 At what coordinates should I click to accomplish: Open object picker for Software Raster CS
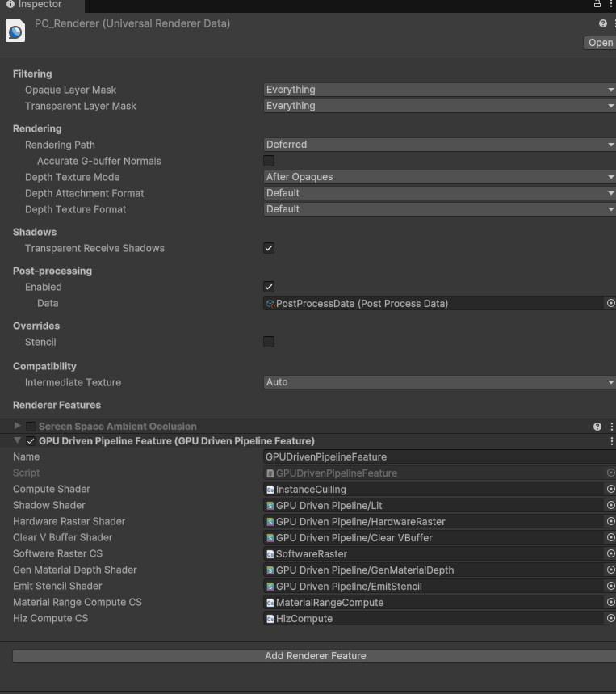(610, 553)
